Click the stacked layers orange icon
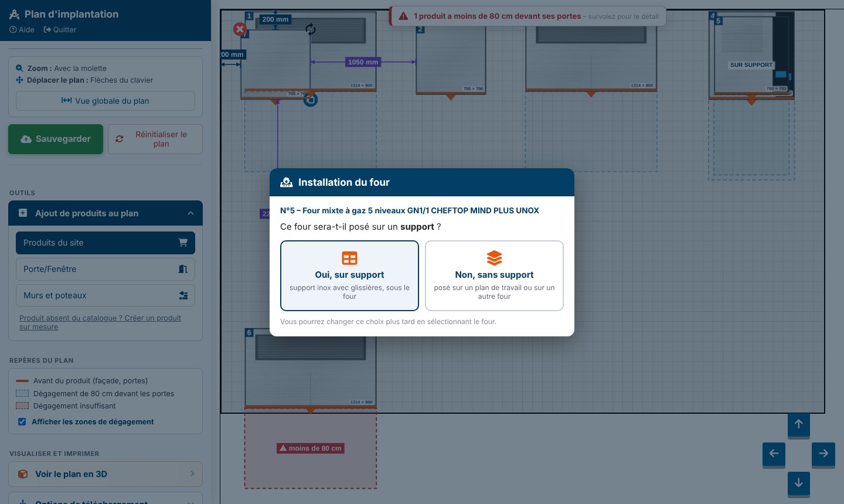The width and height of the screenshot is (844, 504). 494,258
